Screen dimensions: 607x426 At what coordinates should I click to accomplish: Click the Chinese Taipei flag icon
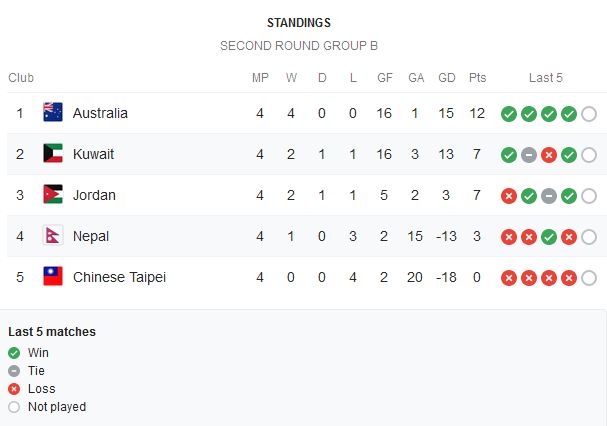[x=53, y=277]
